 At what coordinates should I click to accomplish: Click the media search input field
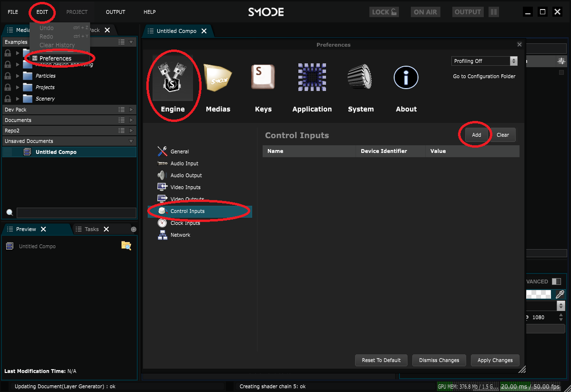click(x=76, y=212)
